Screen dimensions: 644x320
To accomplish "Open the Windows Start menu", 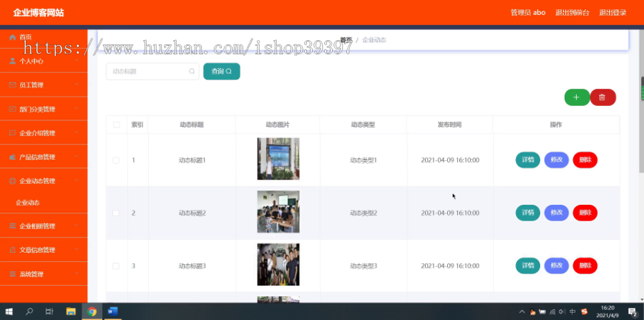I will [x=9, y=311].
